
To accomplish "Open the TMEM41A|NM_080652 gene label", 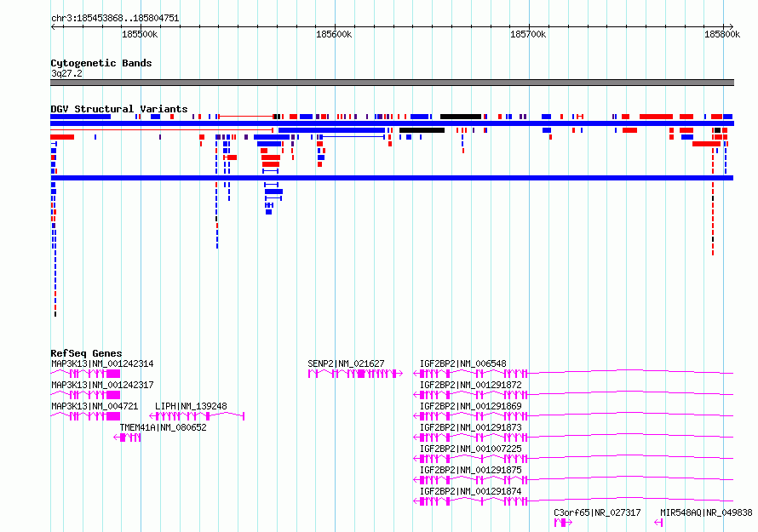I will (163, 427).
